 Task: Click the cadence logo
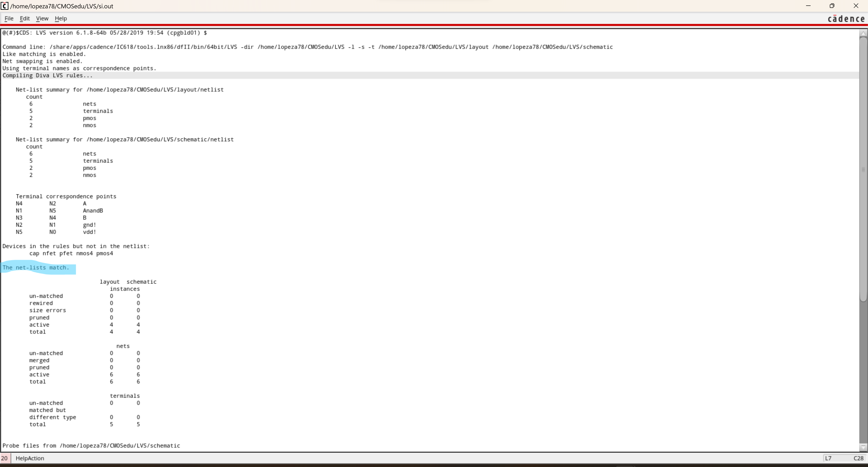(x=846, y=19)
